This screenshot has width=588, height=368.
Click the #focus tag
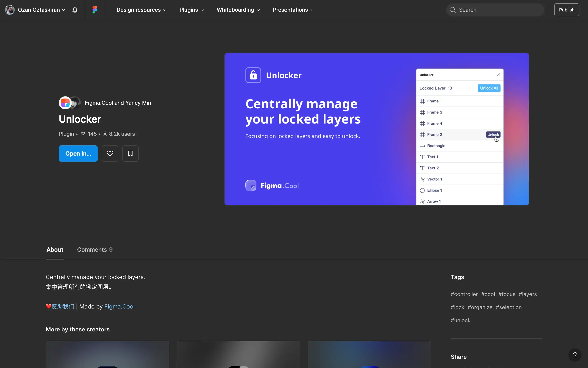(x=507, y=294)
